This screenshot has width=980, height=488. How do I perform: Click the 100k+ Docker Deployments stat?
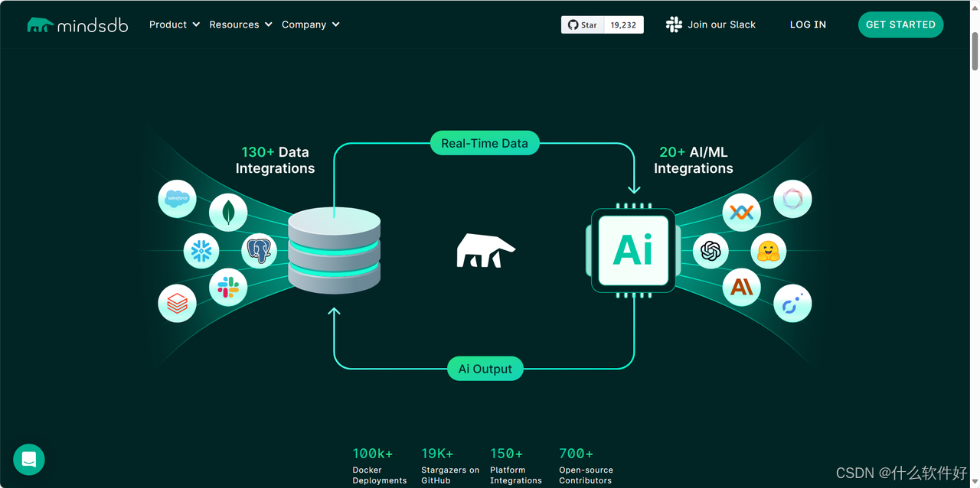(380, 466)
